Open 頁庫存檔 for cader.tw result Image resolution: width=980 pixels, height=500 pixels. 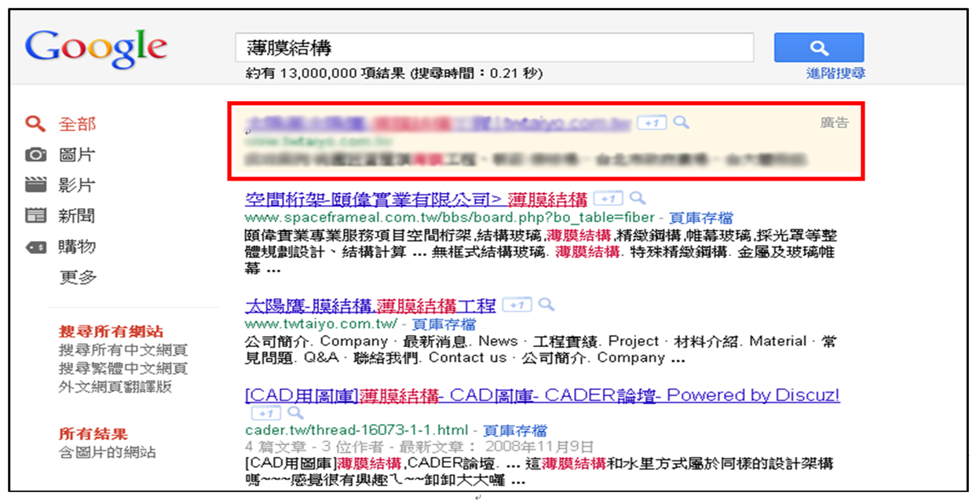[515, 430]
